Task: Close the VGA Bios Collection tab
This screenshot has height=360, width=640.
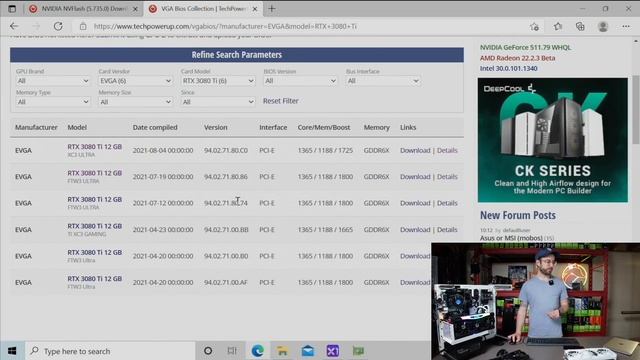Action: [255, 9]
